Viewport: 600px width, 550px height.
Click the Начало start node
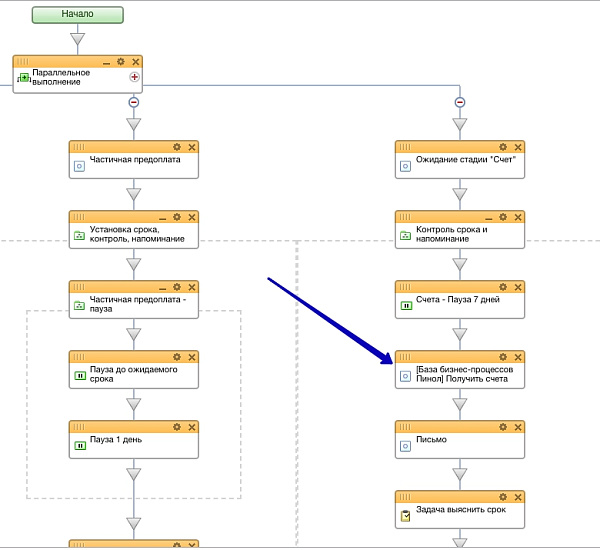tap(78, 15)
